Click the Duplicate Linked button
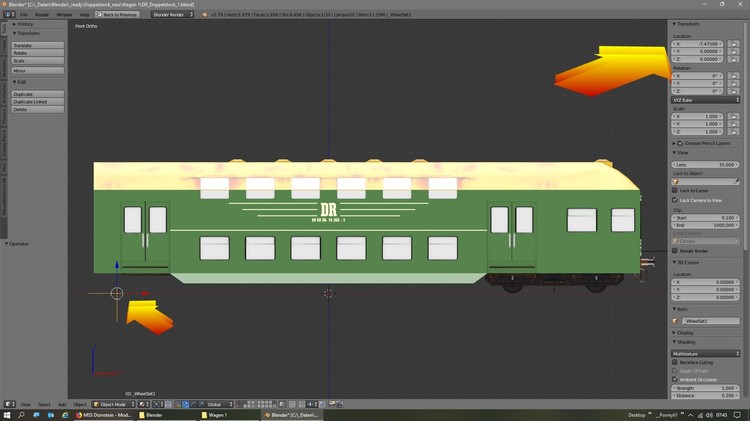The width and height of the screenshot is (750, 421). coord(37,102)
